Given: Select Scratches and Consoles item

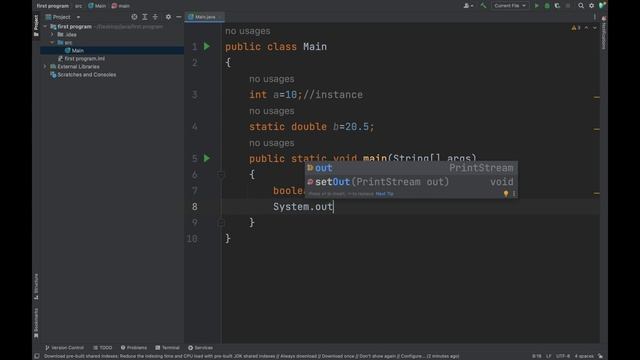Looking at the screenshot, I should tap(83, 75).
